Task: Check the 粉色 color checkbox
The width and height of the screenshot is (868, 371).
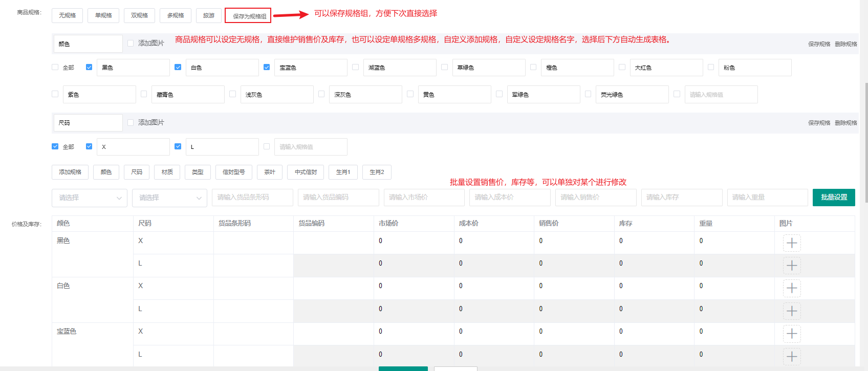Action: click(x=711, y=67)
